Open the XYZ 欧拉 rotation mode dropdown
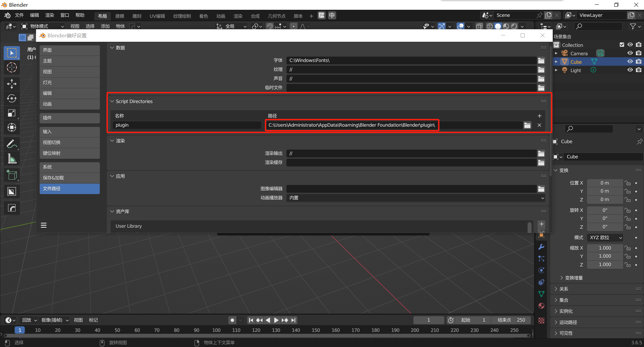Image resolution: width=644 pixels, height=347 pixels. coord(605,238)
